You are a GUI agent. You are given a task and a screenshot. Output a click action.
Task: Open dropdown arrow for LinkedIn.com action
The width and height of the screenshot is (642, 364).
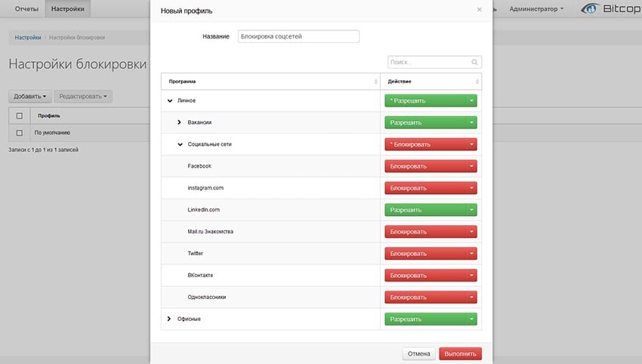click(471, 210)
